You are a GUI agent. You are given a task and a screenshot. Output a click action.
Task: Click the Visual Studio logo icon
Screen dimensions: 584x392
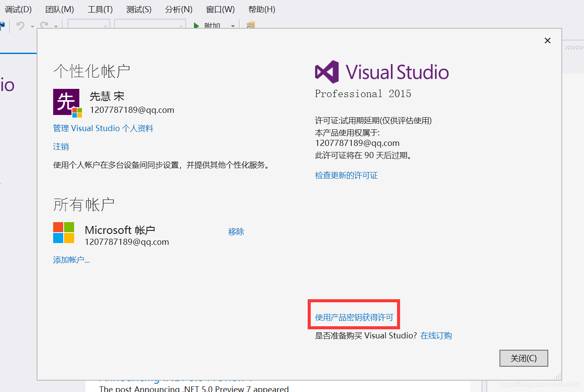click(x=327, y=72)
